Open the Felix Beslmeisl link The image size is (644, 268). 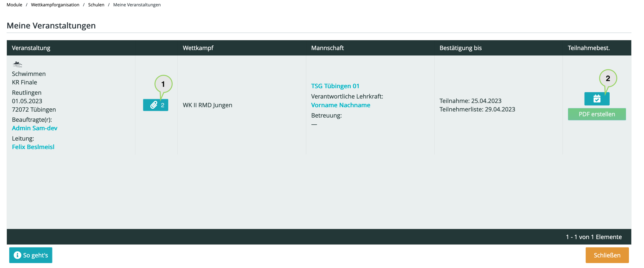point(33,147)
